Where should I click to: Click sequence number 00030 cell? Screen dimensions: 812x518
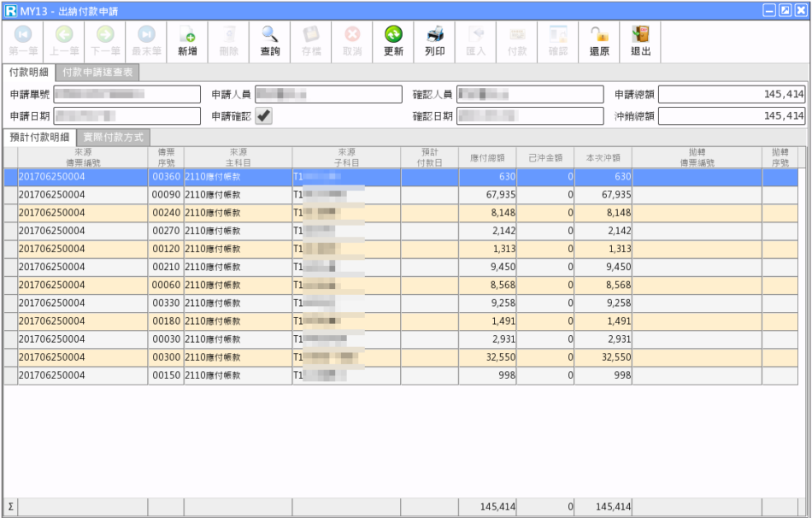pos(166,339)
